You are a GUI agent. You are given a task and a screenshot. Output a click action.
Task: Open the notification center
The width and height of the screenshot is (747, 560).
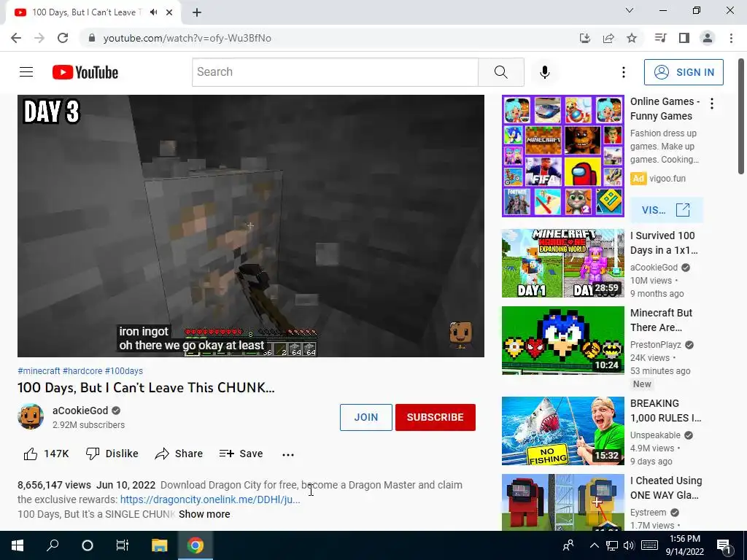click(724, 546)
